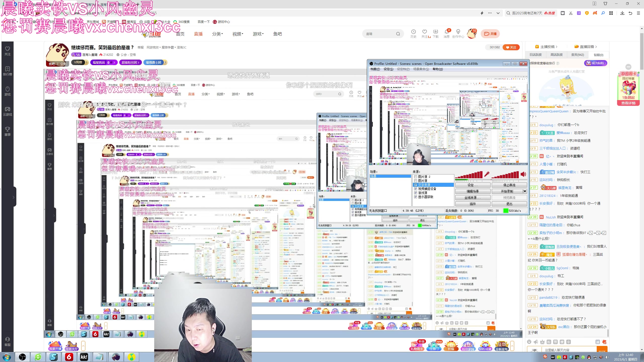This screenshot has width=644, height=362.
Task: Enable the 图片源 2 source checkbox
Action: pyautogui.click(x=416, y=177)
